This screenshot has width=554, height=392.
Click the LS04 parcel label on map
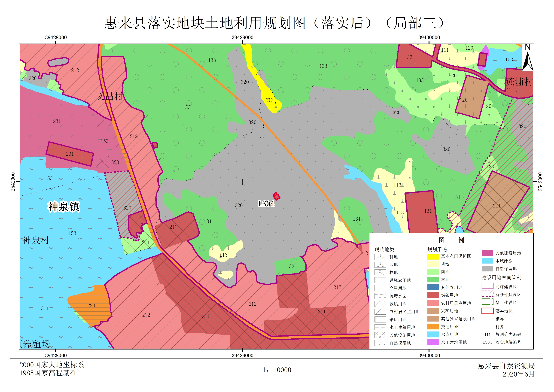tap(266, 204)
